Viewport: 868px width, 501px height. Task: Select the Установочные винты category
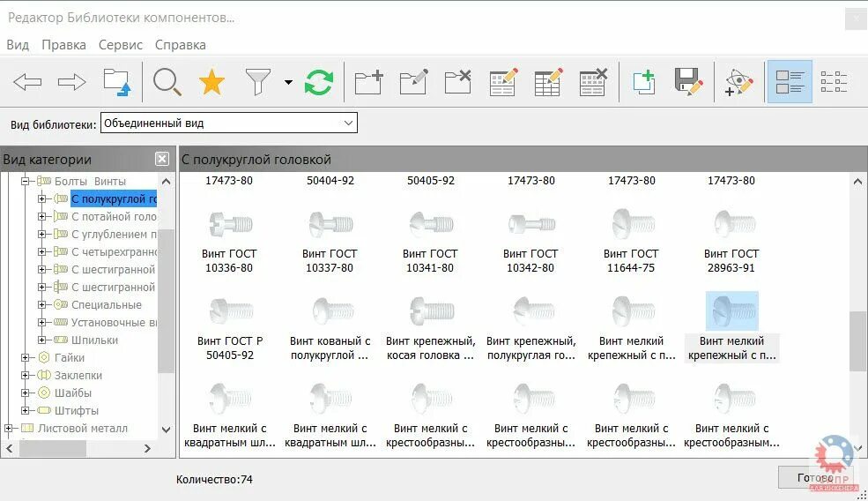tap(114, 323)
